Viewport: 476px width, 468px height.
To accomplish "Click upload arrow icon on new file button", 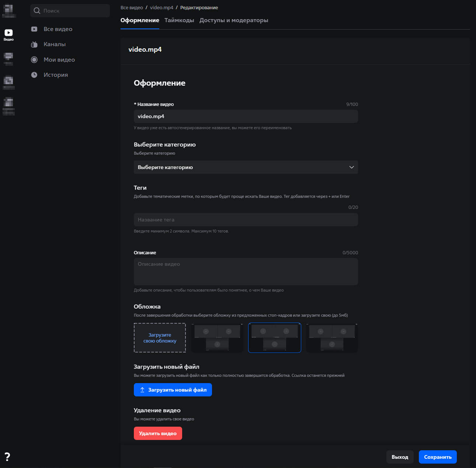I will tap(142, 390).
